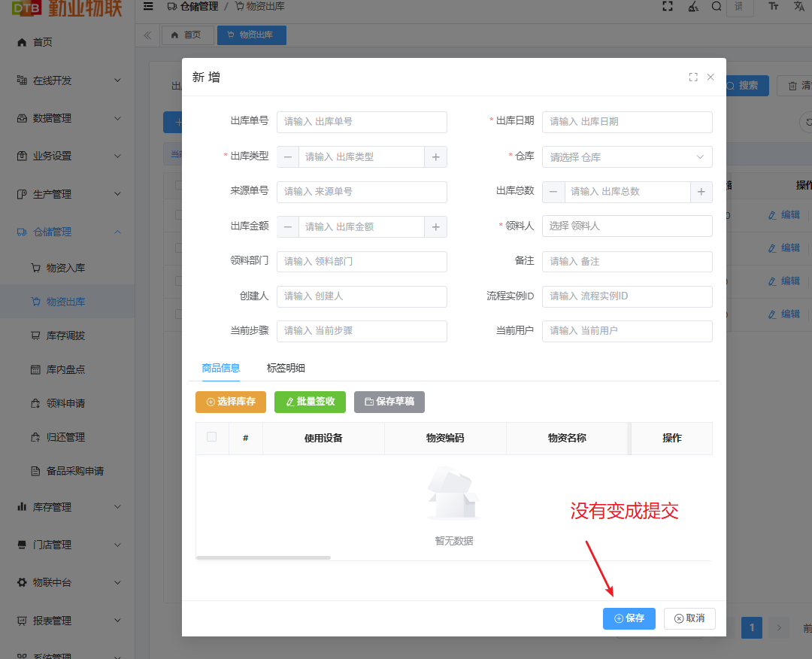Screen dimensions: 812x659
Task: Switch to the 首页 page tab
Action: pos(187,35)
